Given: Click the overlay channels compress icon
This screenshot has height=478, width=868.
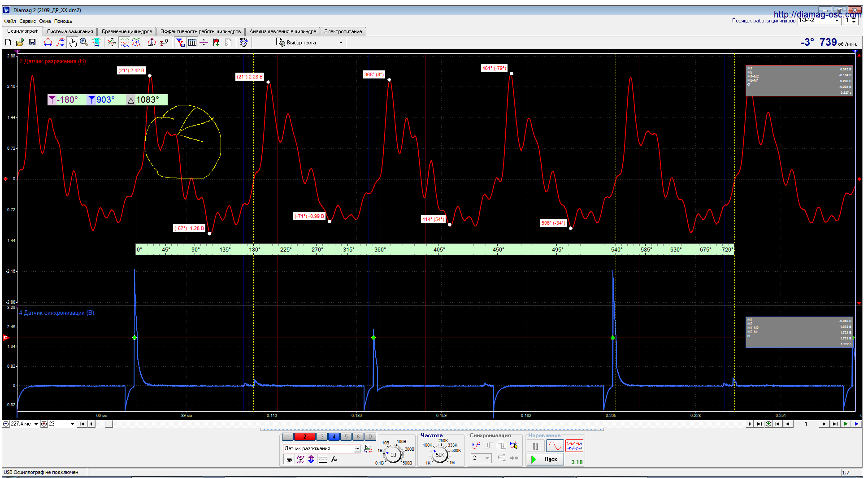Looking at the screenshot, I should coord(112,42).
